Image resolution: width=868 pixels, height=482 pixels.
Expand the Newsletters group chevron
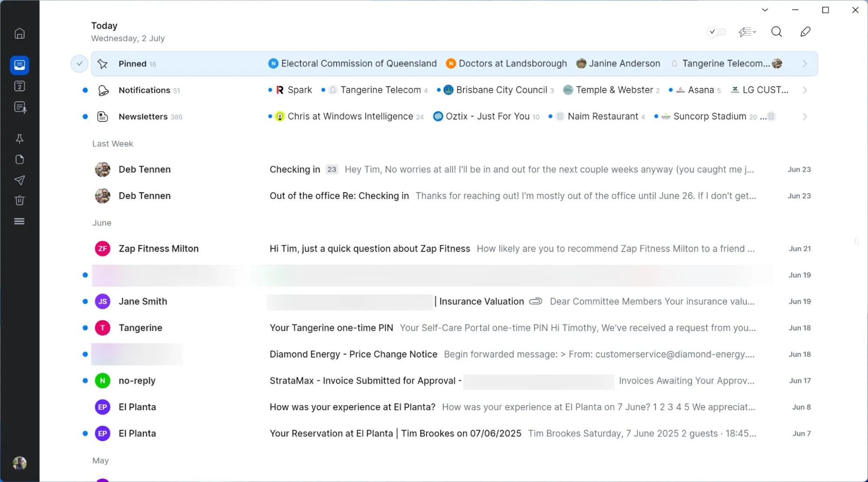coord(804,116)
